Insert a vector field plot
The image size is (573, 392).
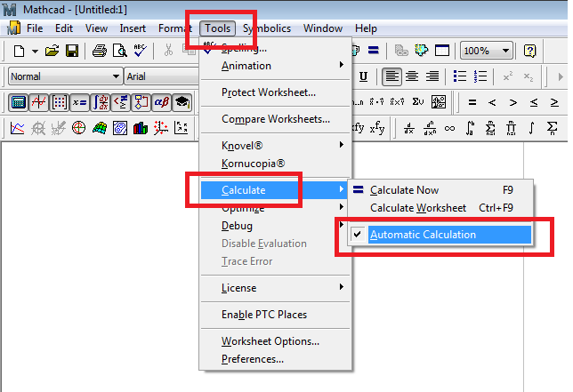pyautogui.click(x=182, y=128)
